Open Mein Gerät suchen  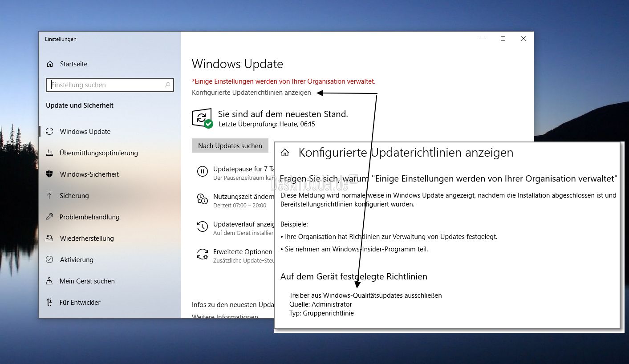click(87, 281)
